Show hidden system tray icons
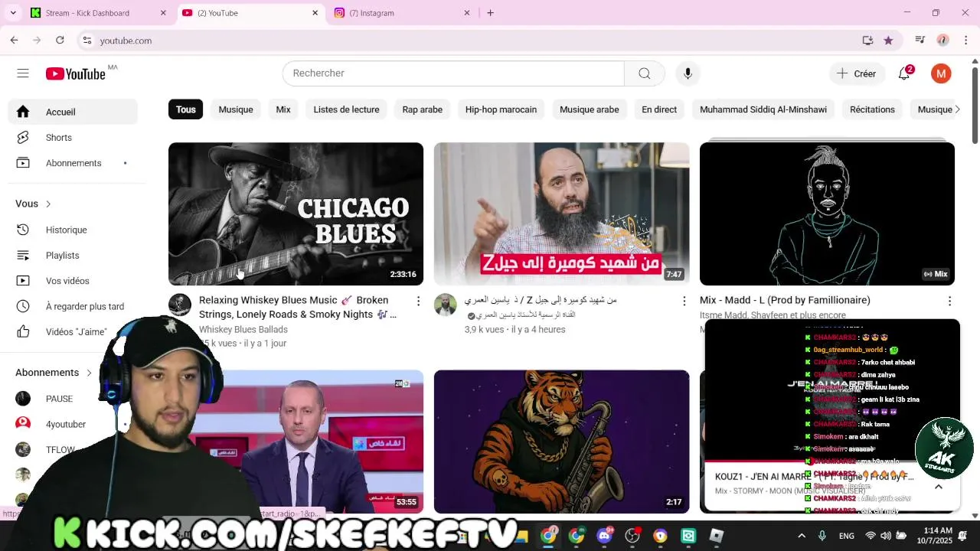This screenshot has height=551, width=980. [x=802, y=536]
